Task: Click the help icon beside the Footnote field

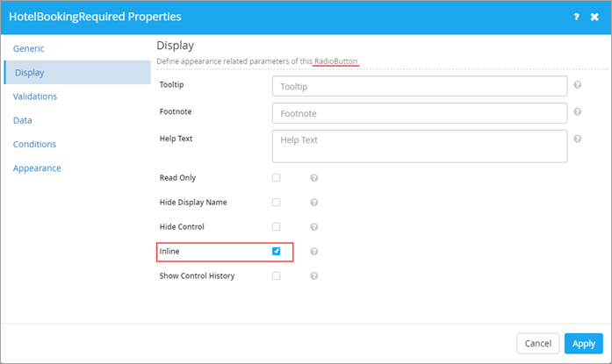Action: tap(577, 111)
